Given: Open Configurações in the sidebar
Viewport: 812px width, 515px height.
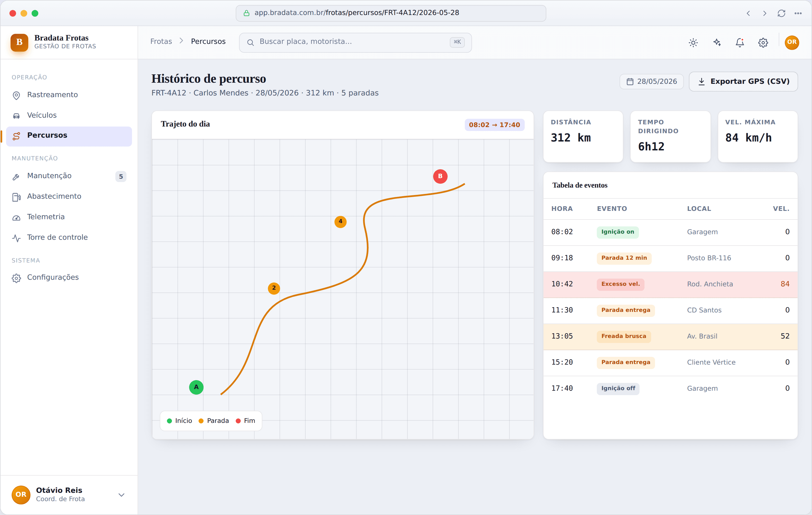Looking at the screenshot, I should click(x=69, y=277).
